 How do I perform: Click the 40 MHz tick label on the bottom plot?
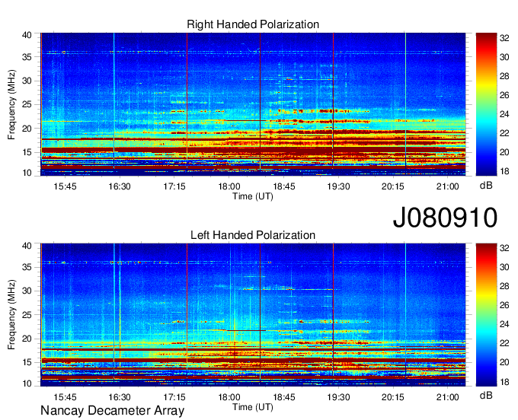(x=27, y=246)
